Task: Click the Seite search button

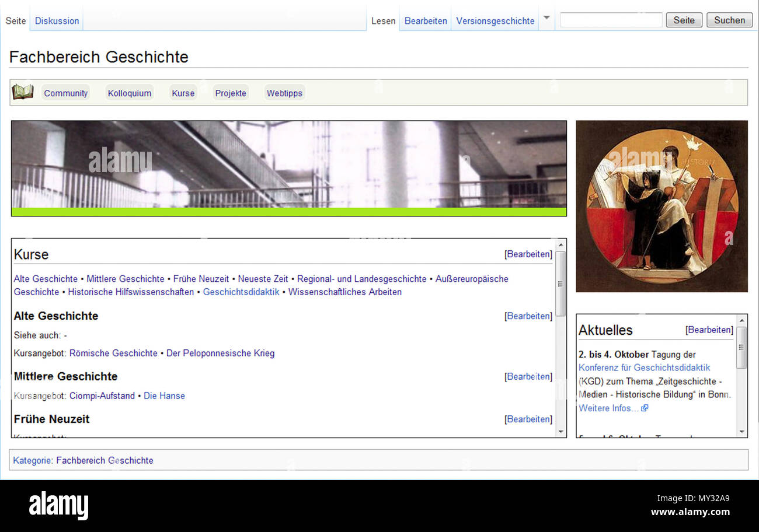Action: coord(684,20)
